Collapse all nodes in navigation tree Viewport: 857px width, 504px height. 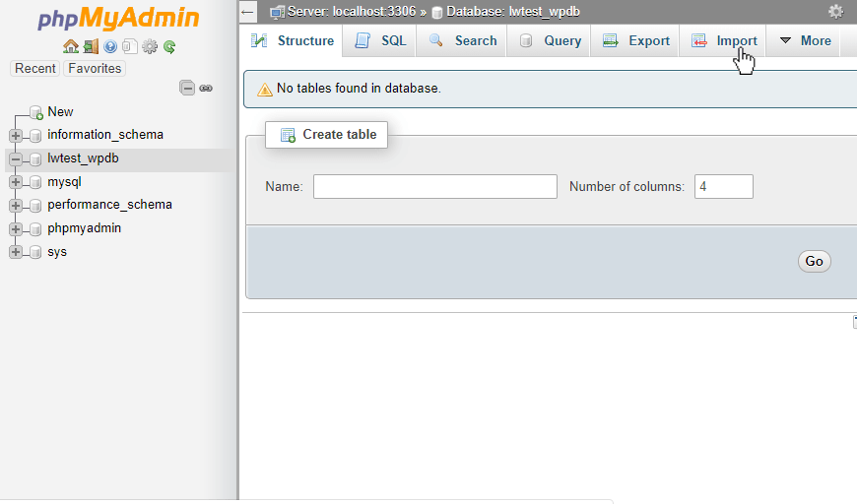tap(187, 88)
